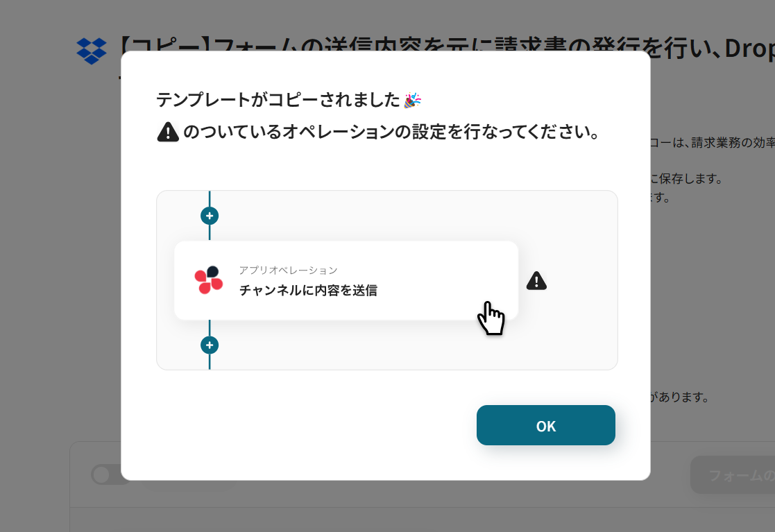Viewport: 775px width, 532px height.
Task: Click the party popper emoji after the heading
Action: coord(412,101)
